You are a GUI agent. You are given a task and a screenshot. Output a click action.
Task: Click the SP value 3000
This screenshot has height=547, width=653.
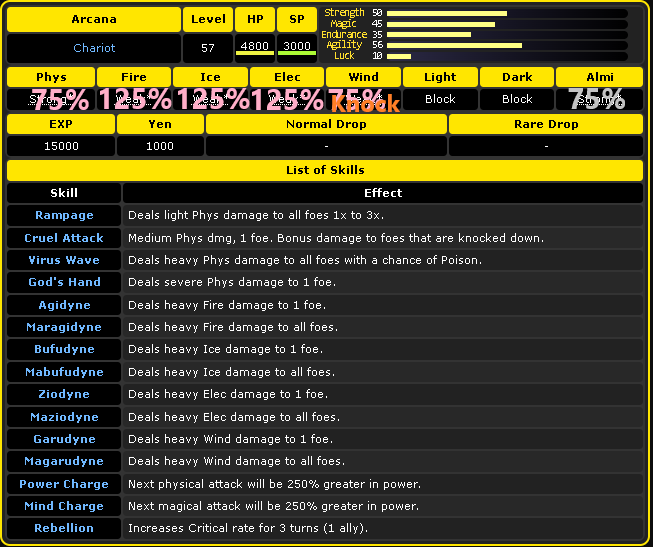[x=297, y=46]
